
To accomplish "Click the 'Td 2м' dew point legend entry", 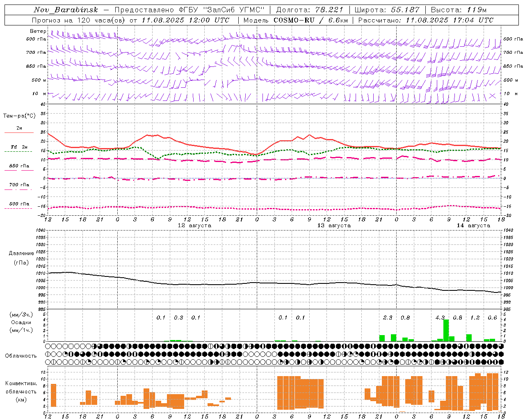I will click(x=19, y=147).
